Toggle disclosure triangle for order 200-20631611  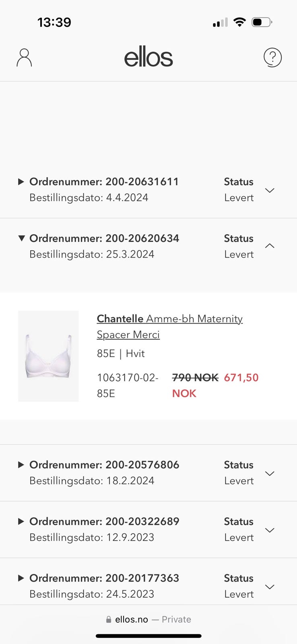click(x=21, y=182)
